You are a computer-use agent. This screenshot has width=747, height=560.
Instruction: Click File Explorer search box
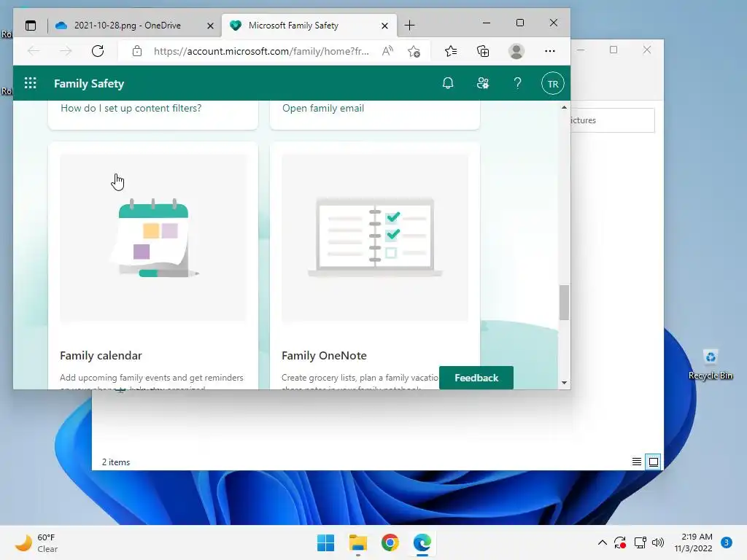tap(613, 120)
